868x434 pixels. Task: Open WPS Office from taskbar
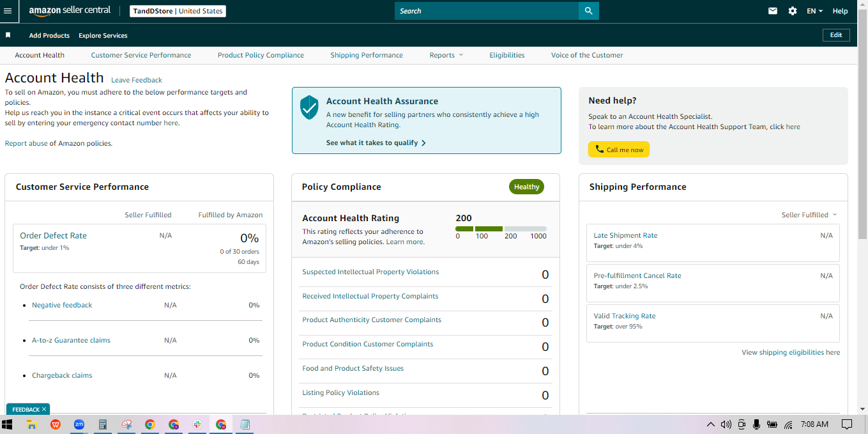[56, 424]
